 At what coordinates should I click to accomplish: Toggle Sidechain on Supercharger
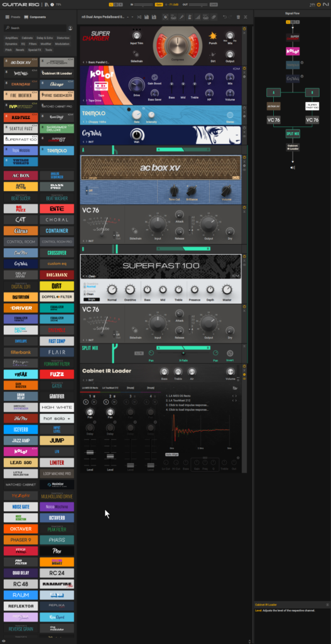click(136, 53)
